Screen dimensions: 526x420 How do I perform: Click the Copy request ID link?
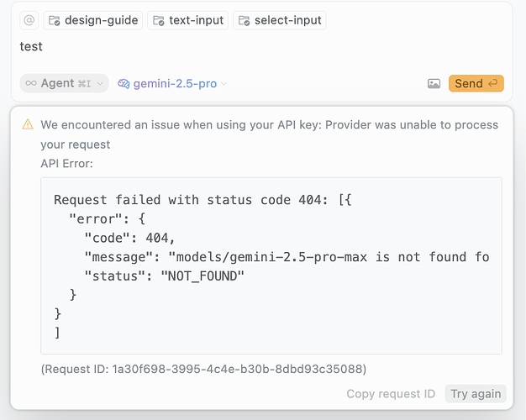(x=391, y=393)
